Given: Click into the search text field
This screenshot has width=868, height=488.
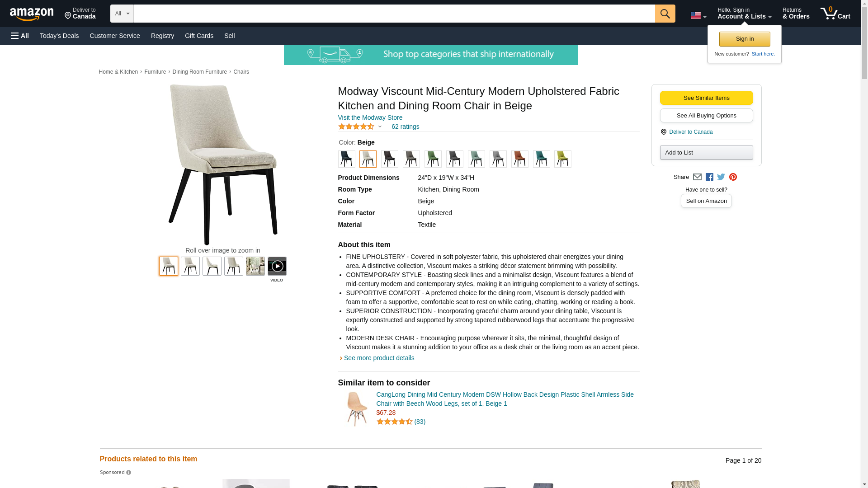Looking at the screenshot, I should tap(394, 14).
